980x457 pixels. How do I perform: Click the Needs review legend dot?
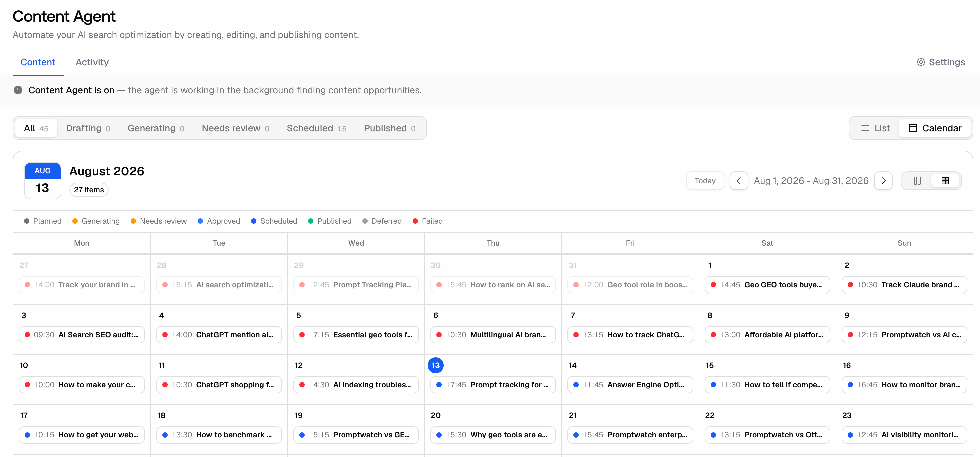point(134,221)
